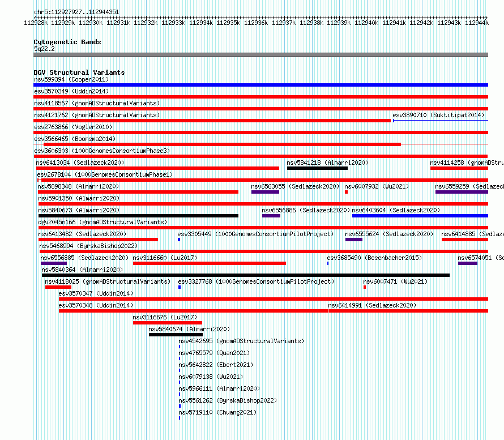The image size is (504, 440).
Task: Click nsv5719110 (Chuang2021) label
Action: coord(217,412)
